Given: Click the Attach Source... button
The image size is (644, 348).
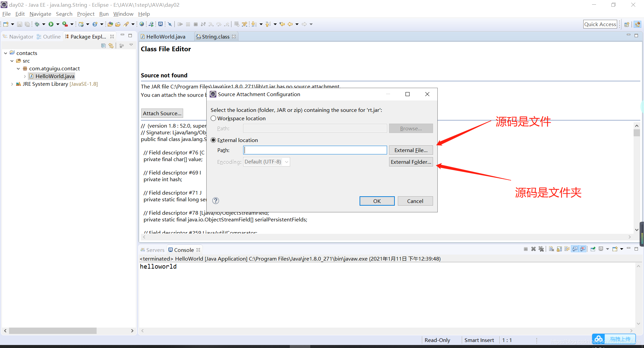Looking at the screenshot, I should click(162, 113).
